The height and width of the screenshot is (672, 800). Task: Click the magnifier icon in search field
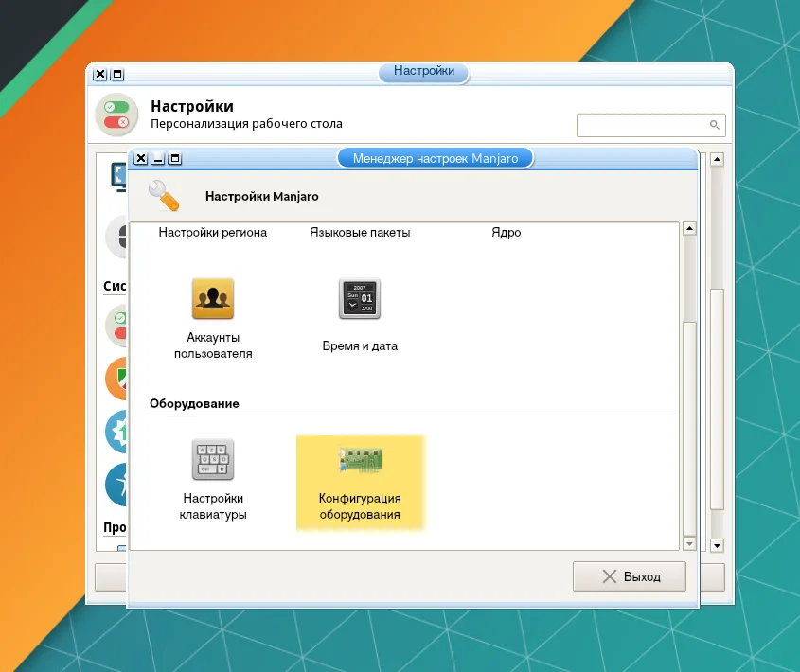pyautogui.click(x=714, y=125)
